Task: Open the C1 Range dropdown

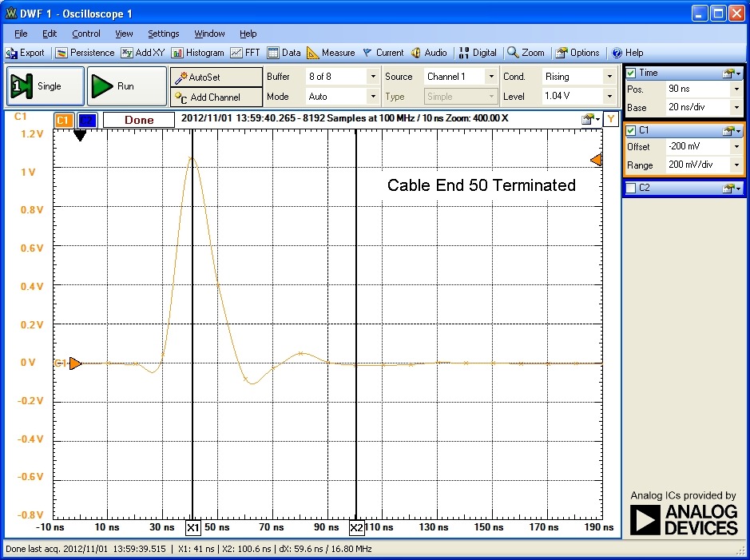Action: coord(736,165)
